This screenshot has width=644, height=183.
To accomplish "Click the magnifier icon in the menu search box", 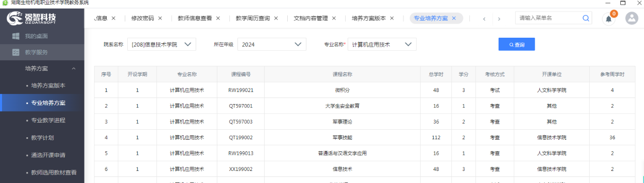I will click(586, 18).
